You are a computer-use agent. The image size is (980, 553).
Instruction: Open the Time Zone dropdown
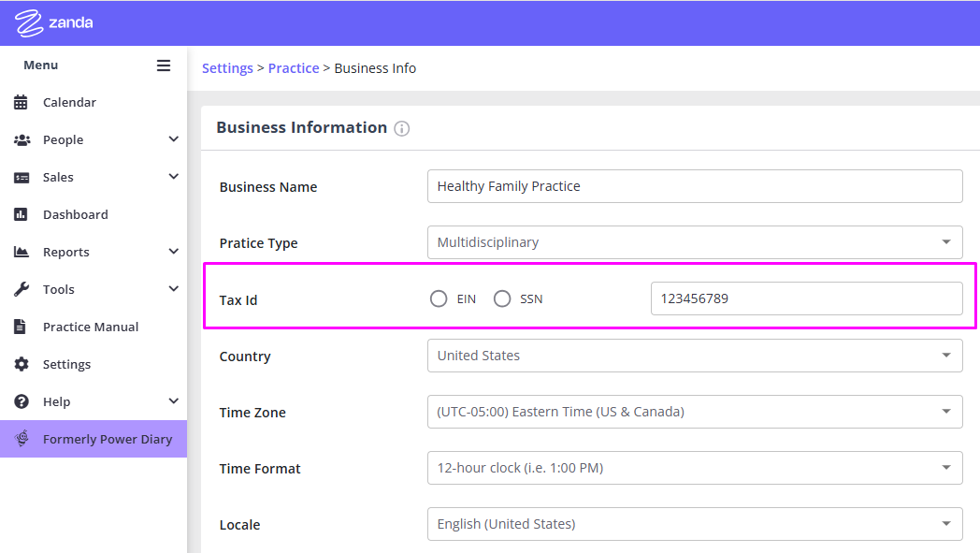tap(695, 412)
